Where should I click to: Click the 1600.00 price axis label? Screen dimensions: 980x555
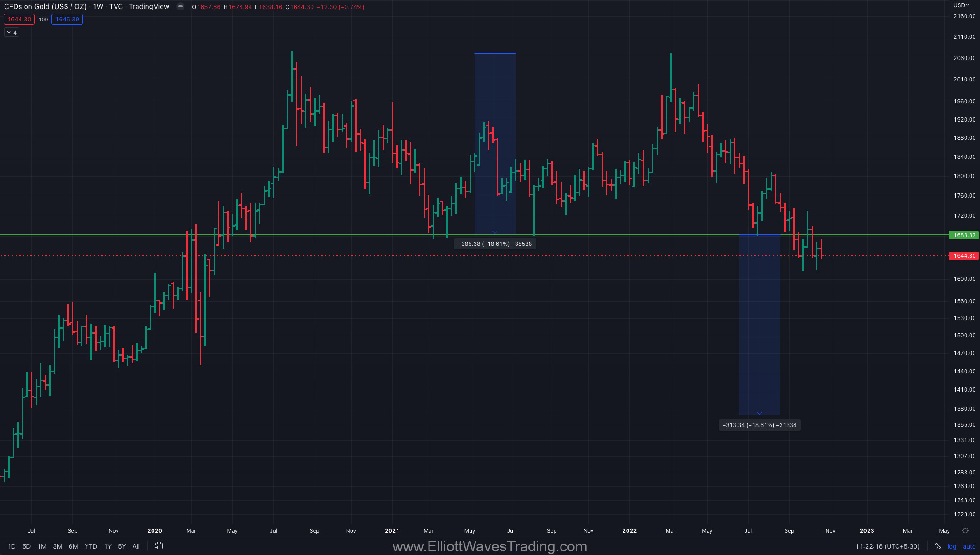pos(965,279)
